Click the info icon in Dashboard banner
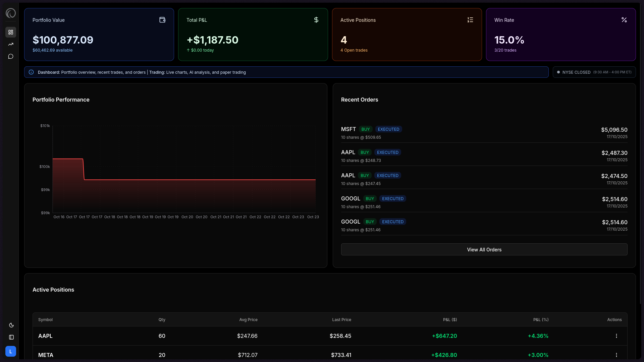The image size is (644, 362). (31, 72)
